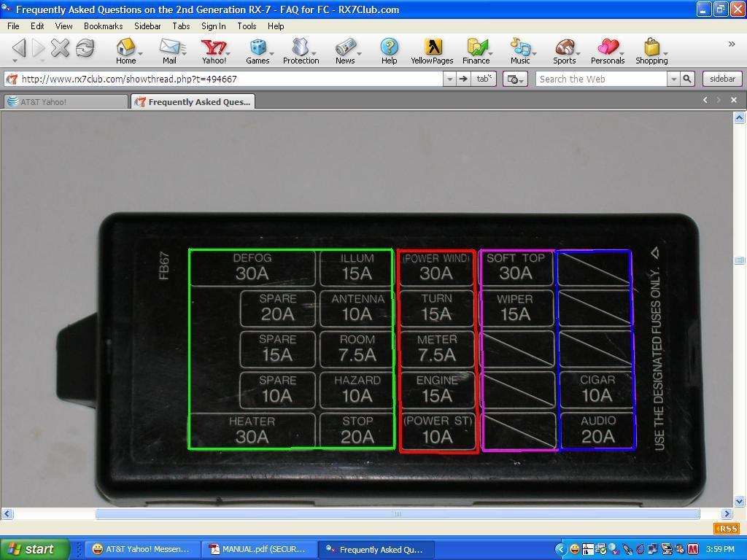Screen dimensions: 747x560
Task: Open the Shopping bag icon
Action: 651,47
